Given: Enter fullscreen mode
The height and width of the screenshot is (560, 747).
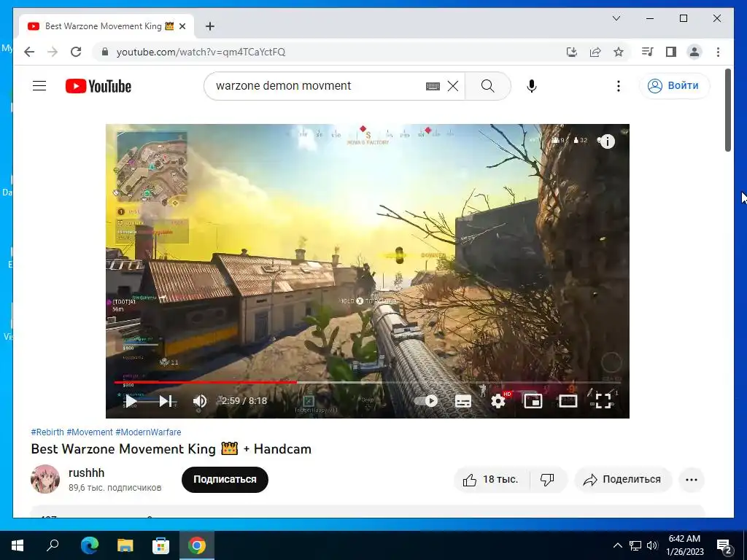Looking at the screenshot, I should pyautogui.click(x=603, y=401).
